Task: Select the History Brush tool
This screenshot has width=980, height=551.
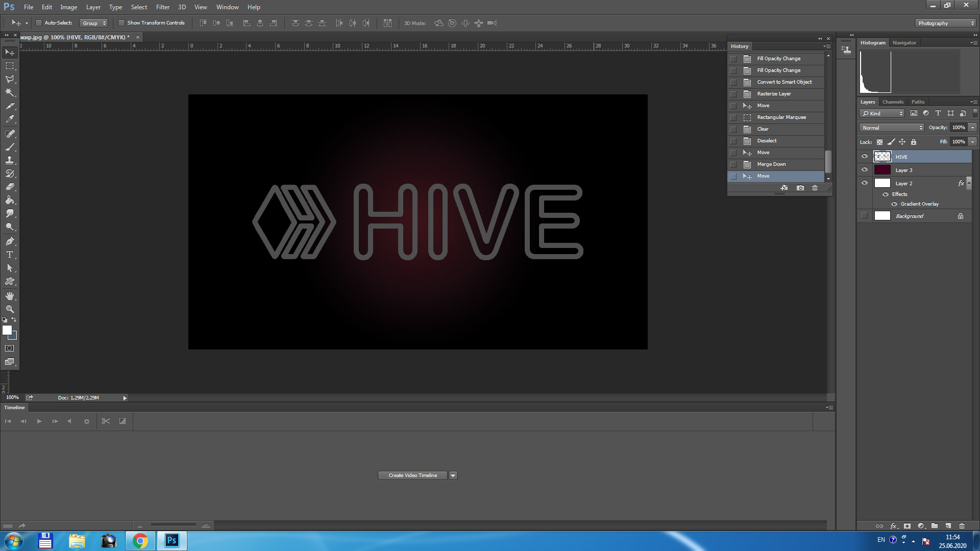Action: [x=10, y=173]
